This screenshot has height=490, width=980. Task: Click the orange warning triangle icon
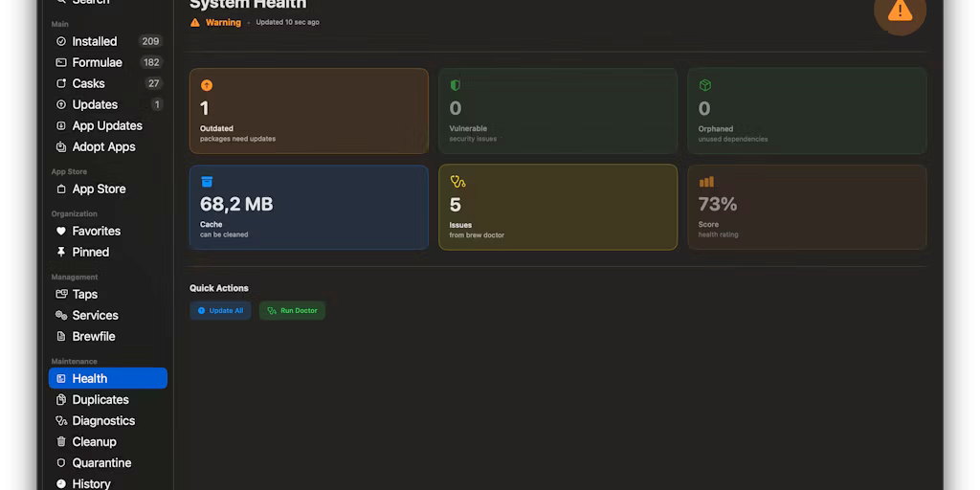(900, 11)
